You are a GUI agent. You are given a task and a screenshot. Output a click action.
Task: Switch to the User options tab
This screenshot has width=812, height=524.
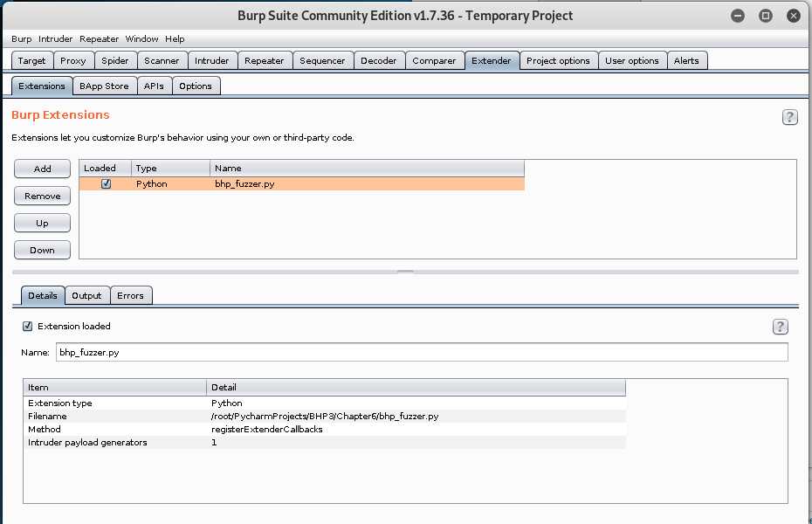632,60
